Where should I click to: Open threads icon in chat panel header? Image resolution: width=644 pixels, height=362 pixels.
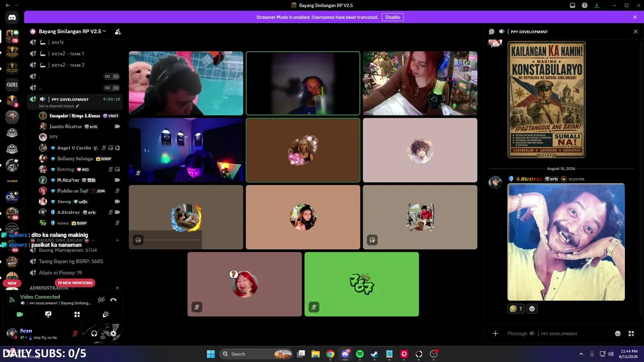coord(492,32)
